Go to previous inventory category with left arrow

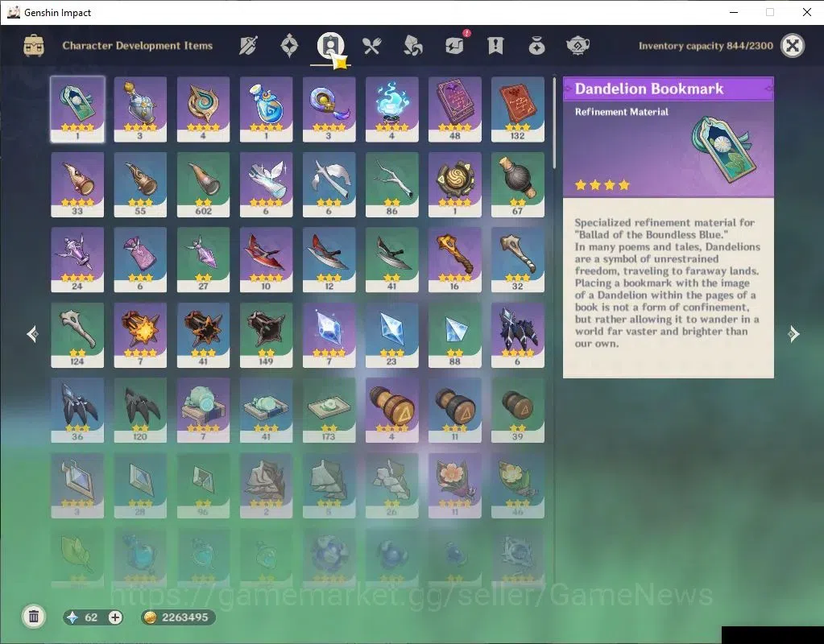[32, 334]
